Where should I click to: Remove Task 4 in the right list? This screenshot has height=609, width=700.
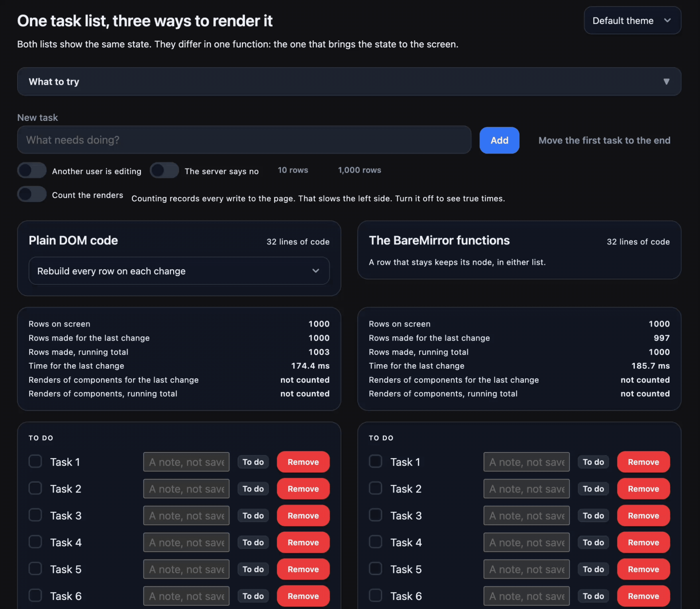click(644, 542)
